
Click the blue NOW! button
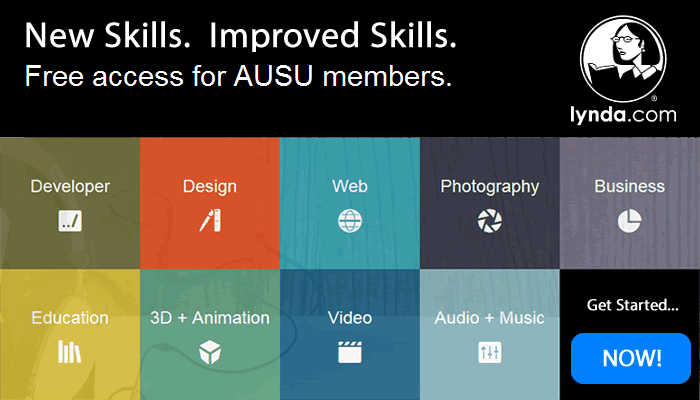point(631,358)
